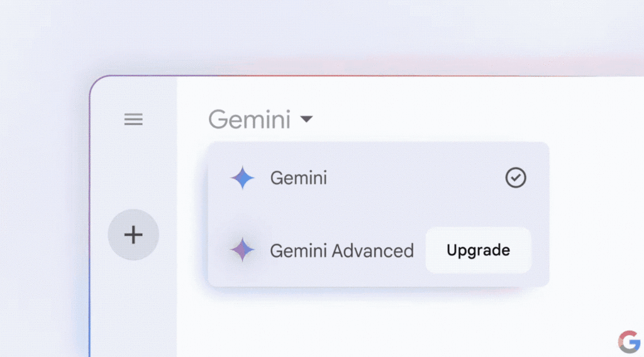This screenshot has width=644, height=357.
Task: Click blank menu space between Gemini label and checkmark
Action: point(415,178)
